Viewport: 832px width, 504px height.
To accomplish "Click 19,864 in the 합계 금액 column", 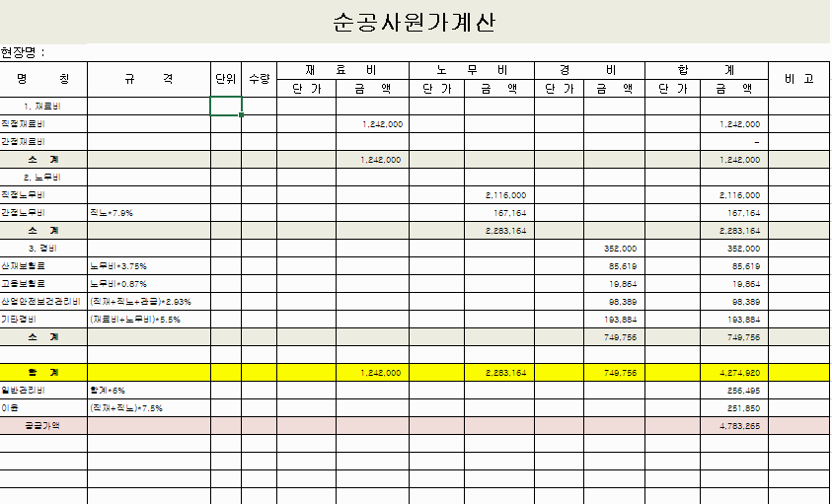I will coord(746,284).
